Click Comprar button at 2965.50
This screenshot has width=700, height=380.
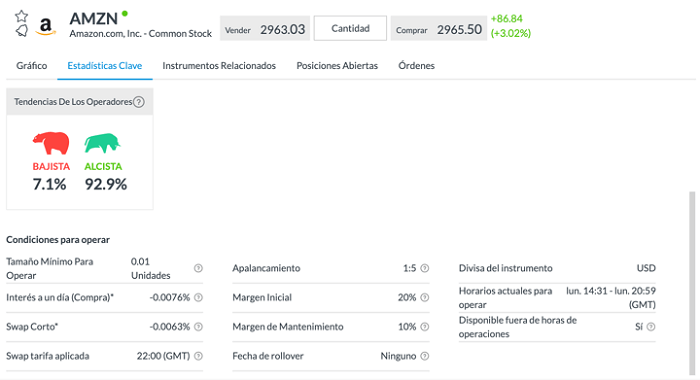(x=439, y=29)
